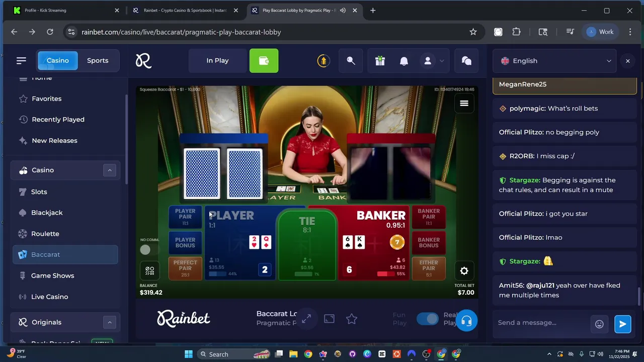Switch to Rainbet Crypto Casino tab
644x362 pixels.
tap(185, 10)
